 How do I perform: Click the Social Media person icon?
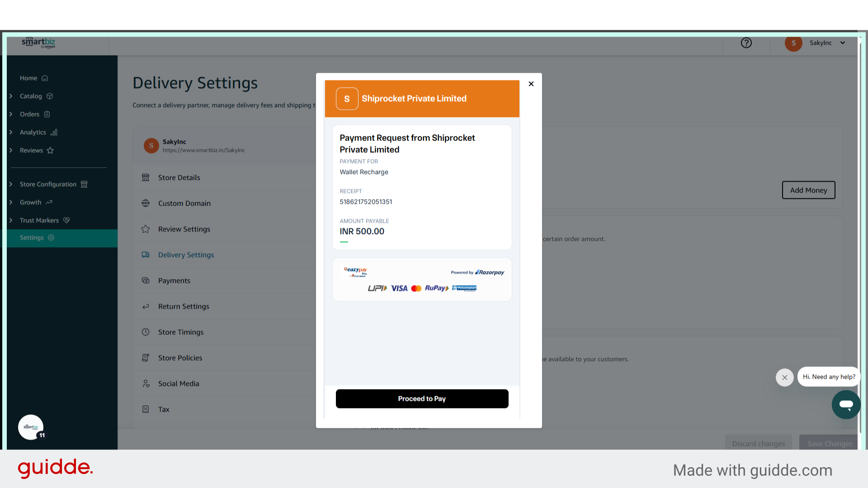146,383
